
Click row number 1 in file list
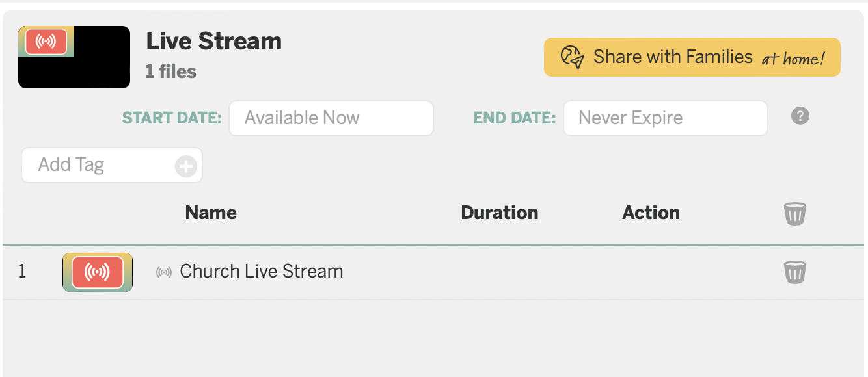click(x=22, y=271)
